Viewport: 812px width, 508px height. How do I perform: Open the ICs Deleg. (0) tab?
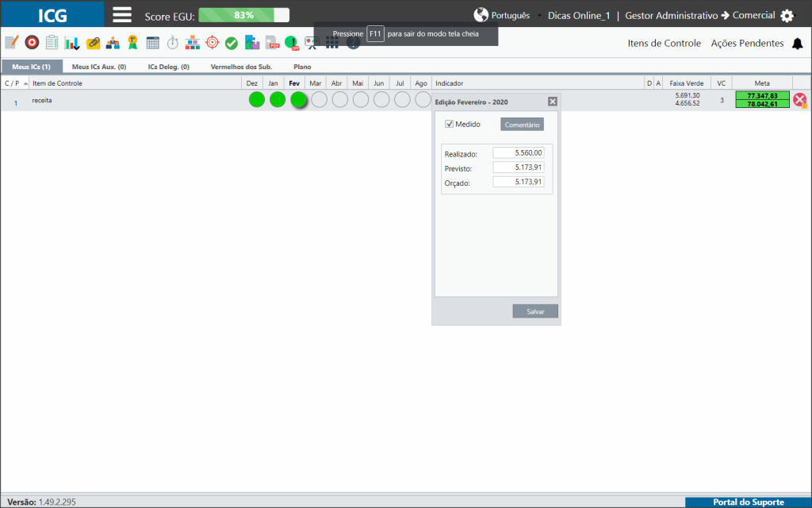[169, 67]
